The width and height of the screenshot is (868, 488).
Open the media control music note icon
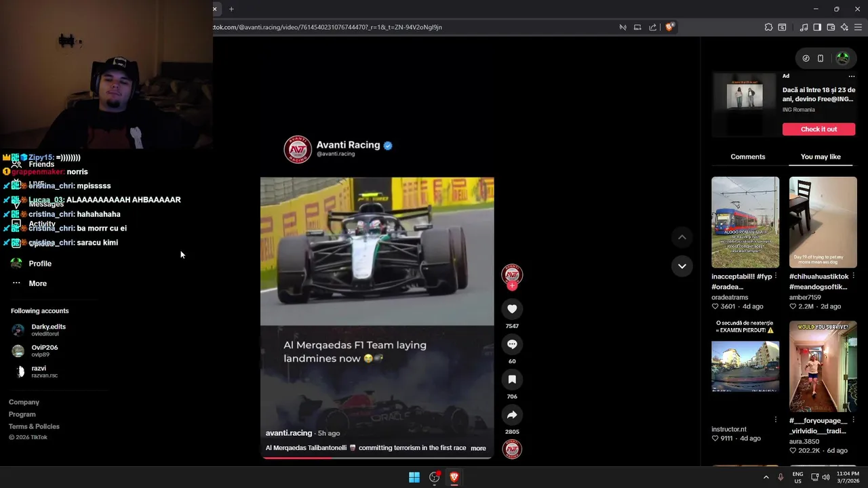coord(804,27)
